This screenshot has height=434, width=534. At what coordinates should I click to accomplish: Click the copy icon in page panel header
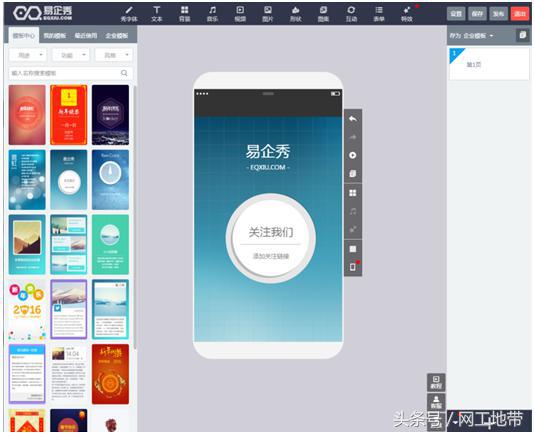tap(522, 35)
